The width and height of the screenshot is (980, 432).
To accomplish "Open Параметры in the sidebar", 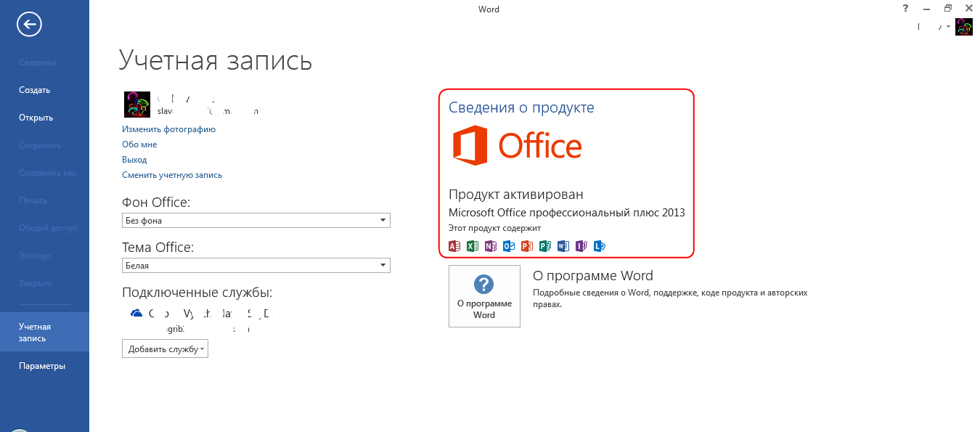I will pos(42,366).
